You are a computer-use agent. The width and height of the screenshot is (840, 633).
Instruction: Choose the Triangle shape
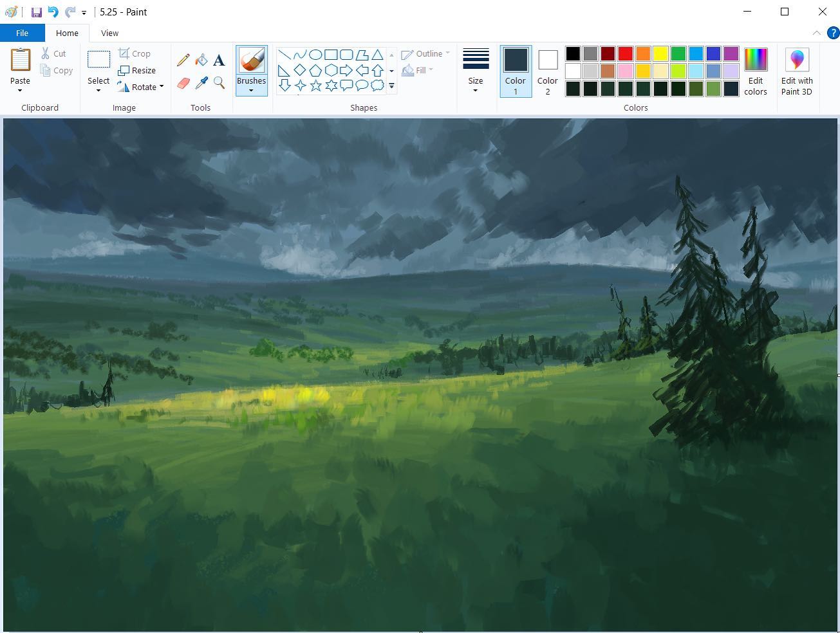coord(377,55)
